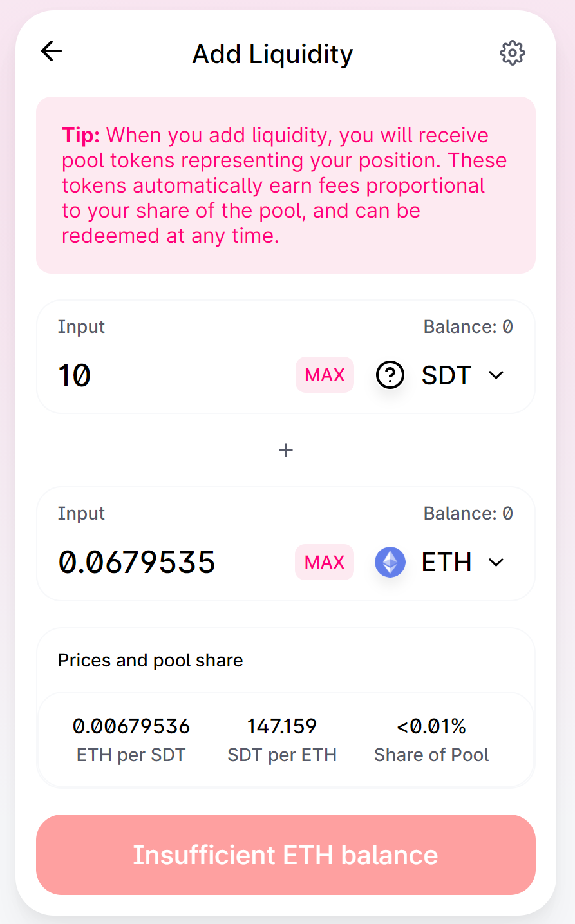Click the ETH Balance: 0 label
Screen dimensions: 575x924
(x=468, y=513)
